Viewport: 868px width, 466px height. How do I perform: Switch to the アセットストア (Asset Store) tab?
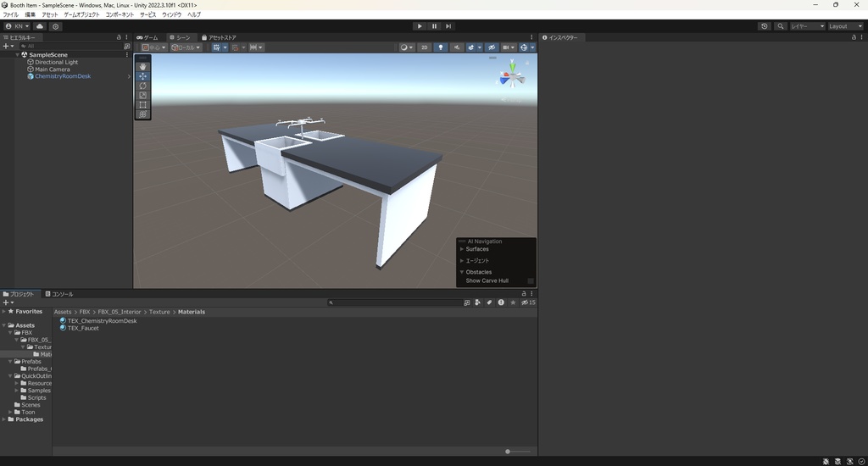tap(219, 37)
